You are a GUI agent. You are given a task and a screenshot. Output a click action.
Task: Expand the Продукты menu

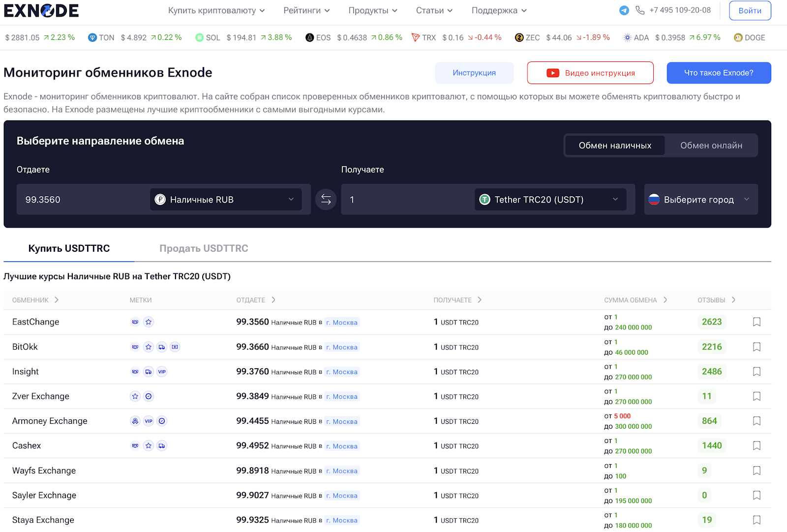tap(373, 10)
